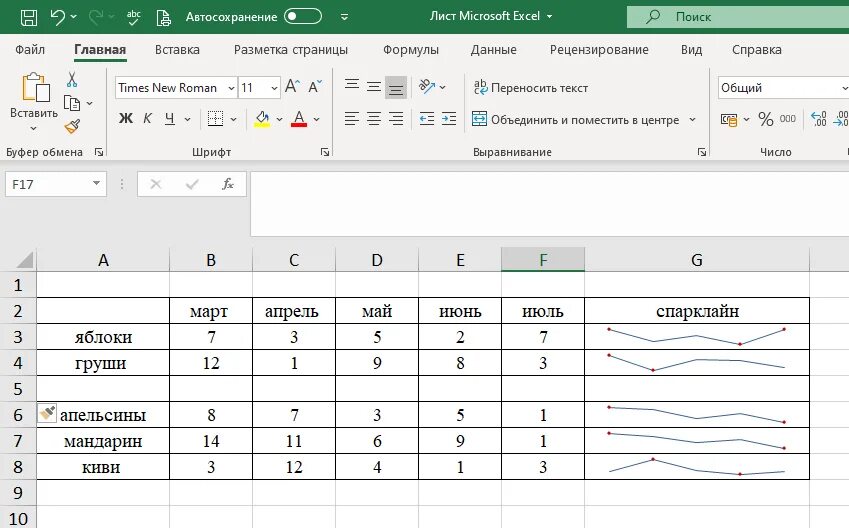
Task: Center text horizontally
Action: [374, 119]
